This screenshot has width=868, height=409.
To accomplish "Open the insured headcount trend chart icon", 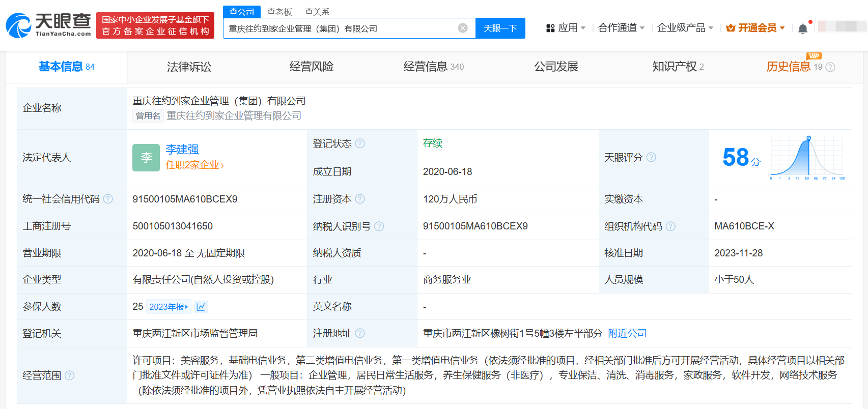I will point(201,307).
